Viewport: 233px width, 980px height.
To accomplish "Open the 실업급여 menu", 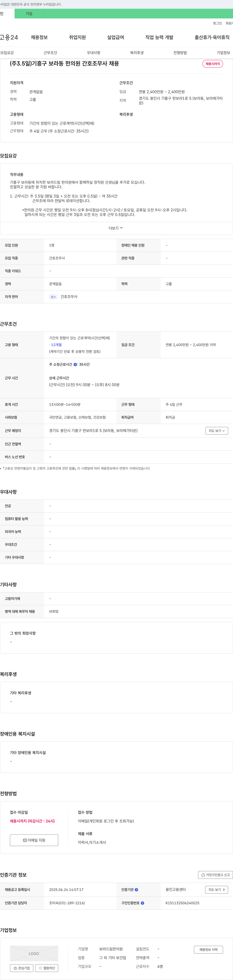I will [115, 37].
